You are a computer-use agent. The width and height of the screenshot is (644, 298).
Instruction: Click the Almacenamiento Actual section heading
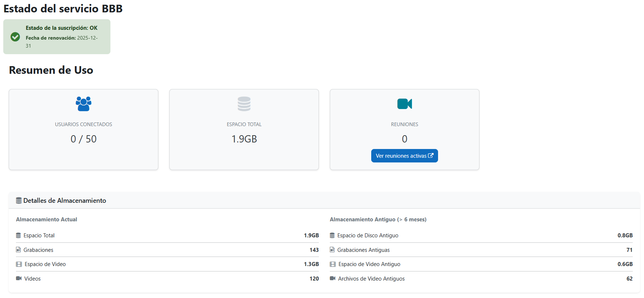click(46, 220)
